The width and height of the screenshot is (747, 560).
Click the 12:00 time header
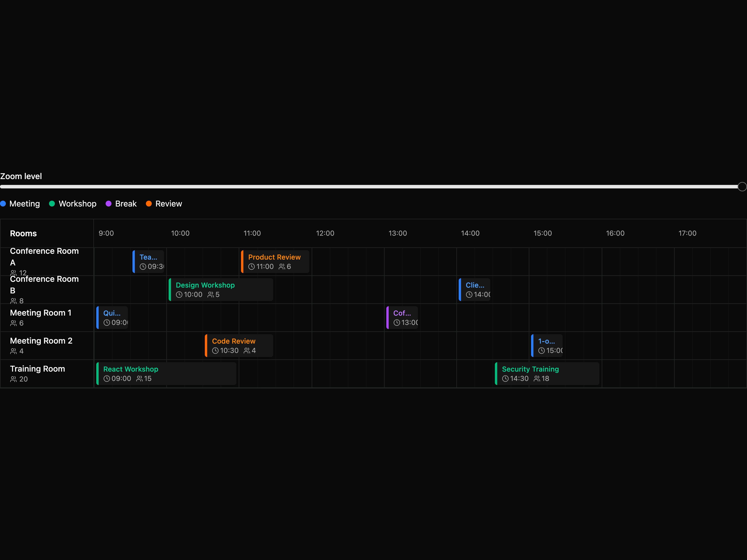(x=325, y=233)
